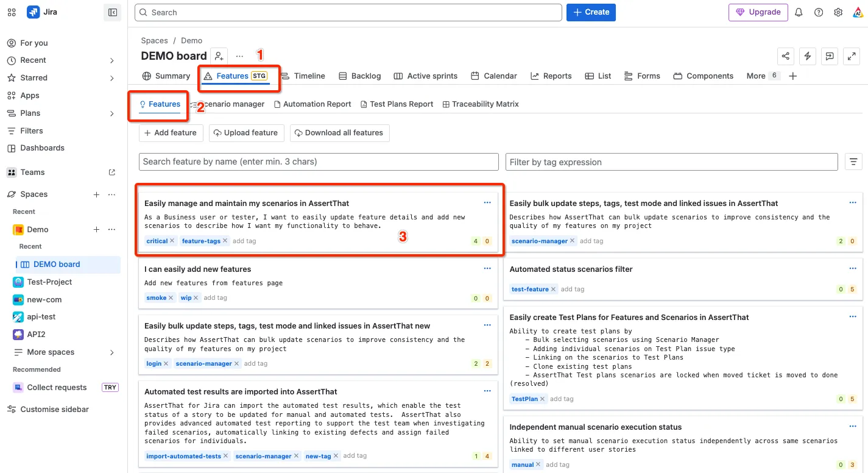Click the add people icon beside DEMO board
The image size is (868, 473).
pos(219,56)
